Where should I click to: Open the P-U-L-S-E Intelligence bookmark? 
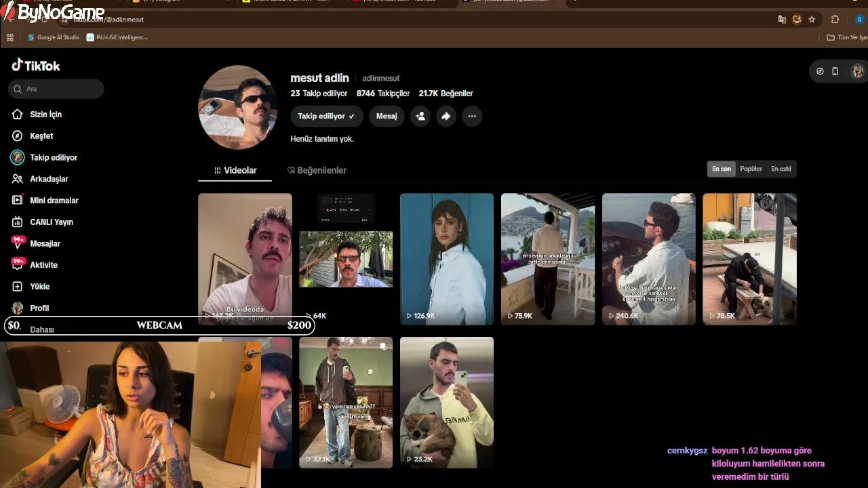coord(117,37)
